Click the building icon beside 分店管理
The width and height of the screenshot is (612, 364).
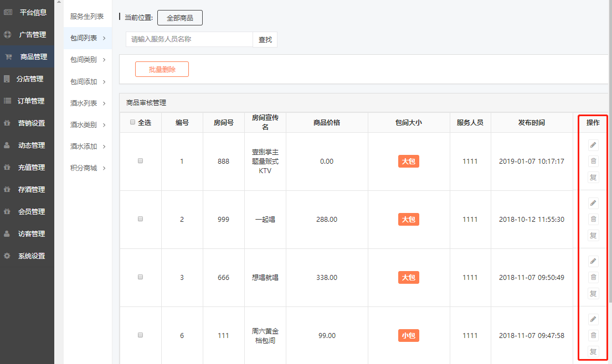click(7, 79)
